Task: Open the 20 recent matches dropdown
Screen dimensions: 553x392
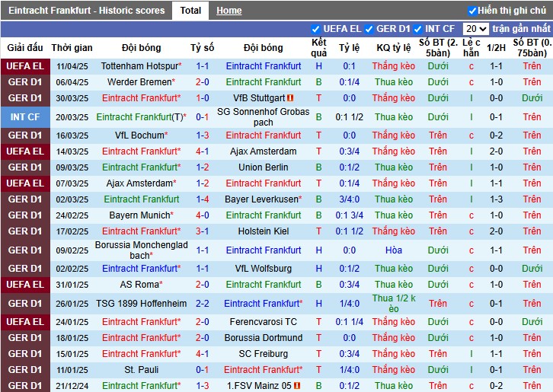Action: [x=476, y=29]
